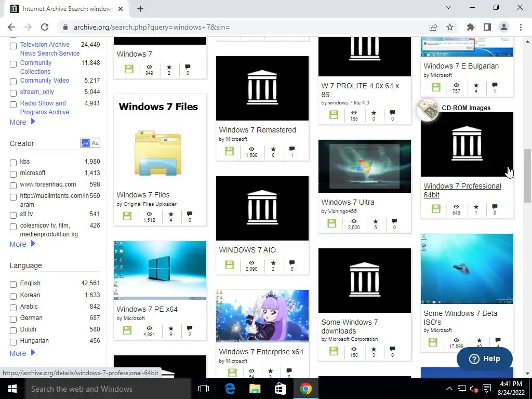The width and height of the screenshot is (532, 399).
Task: Open Windows Start menu
Action: [12, 389]
